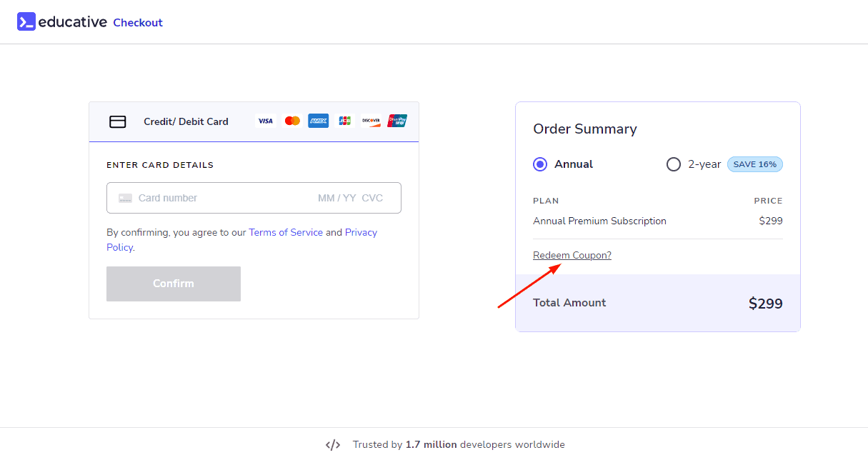This screenshot has height=460, width=868.
Task: Click the Mastercard logo icon
Action: point(291,121)
